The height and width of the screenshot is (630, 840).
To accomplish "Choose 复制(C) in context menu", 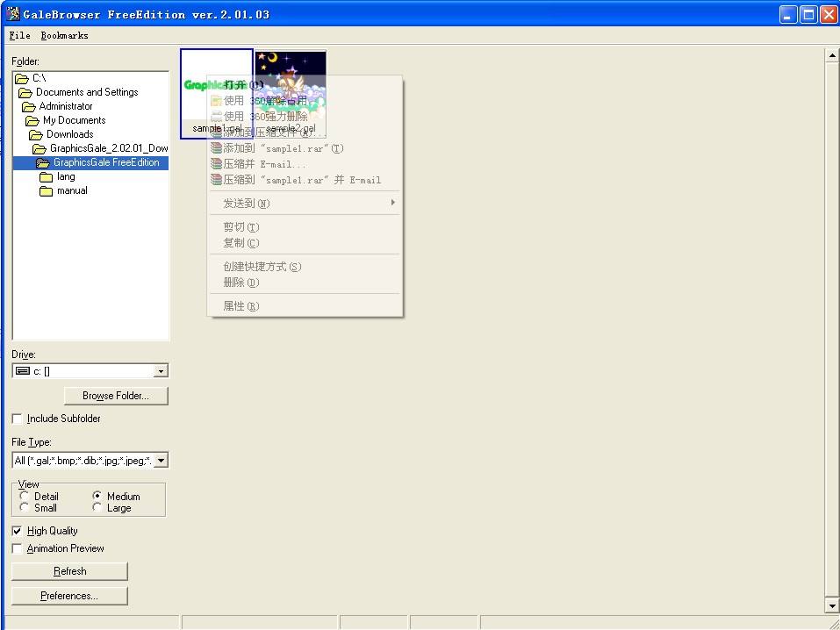I will (305, 243).
